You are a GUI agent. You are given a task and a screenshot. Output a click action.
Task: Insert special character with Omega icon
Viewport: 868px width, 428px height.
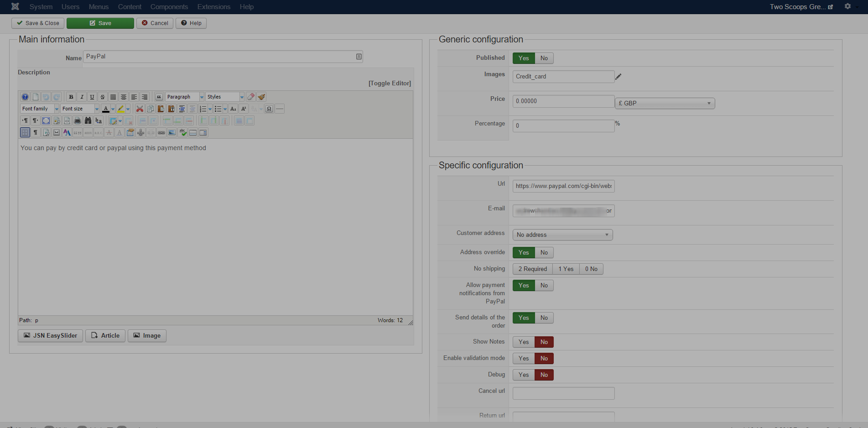269,109
